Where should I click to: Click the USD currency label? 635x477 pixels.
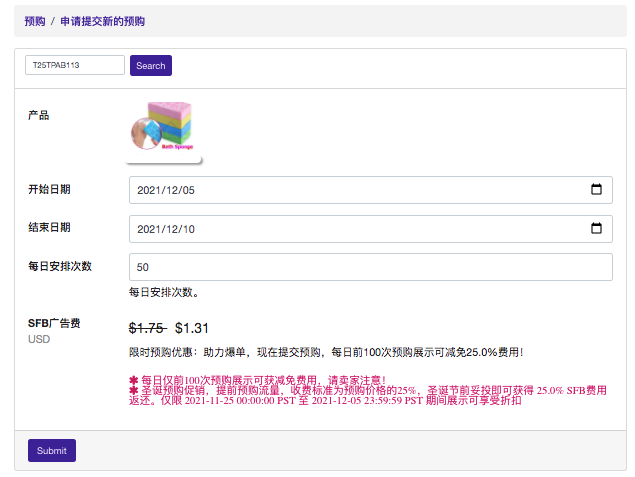[39, 339]
